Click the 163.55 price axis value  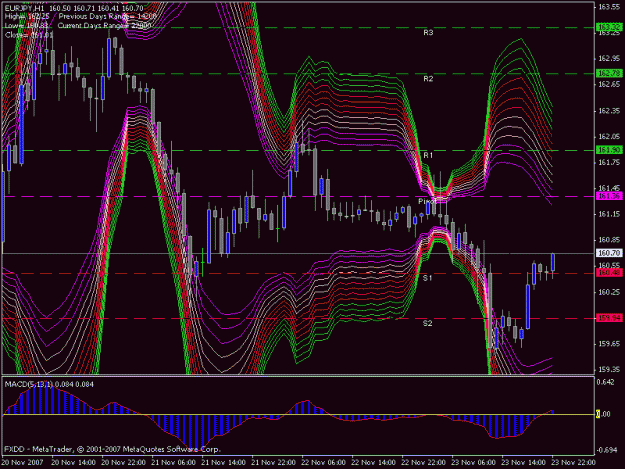click(609, 7)
